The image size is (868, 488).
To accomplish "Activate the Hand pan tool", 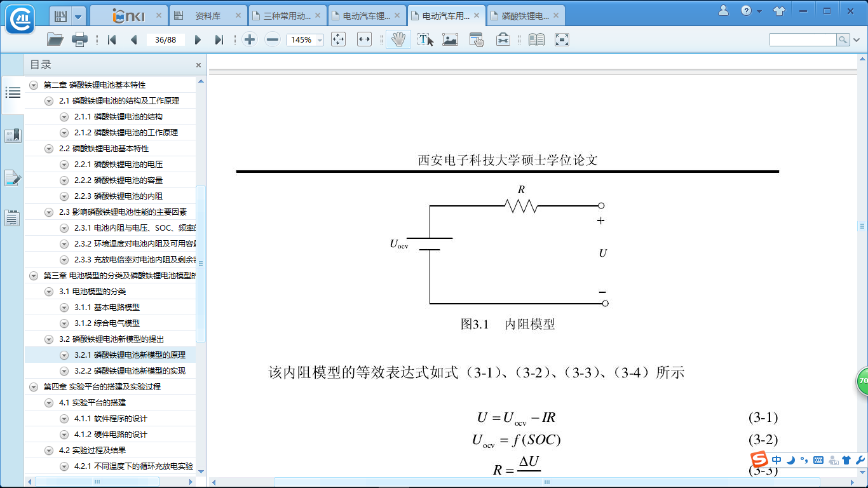I will tap(398, 39).
